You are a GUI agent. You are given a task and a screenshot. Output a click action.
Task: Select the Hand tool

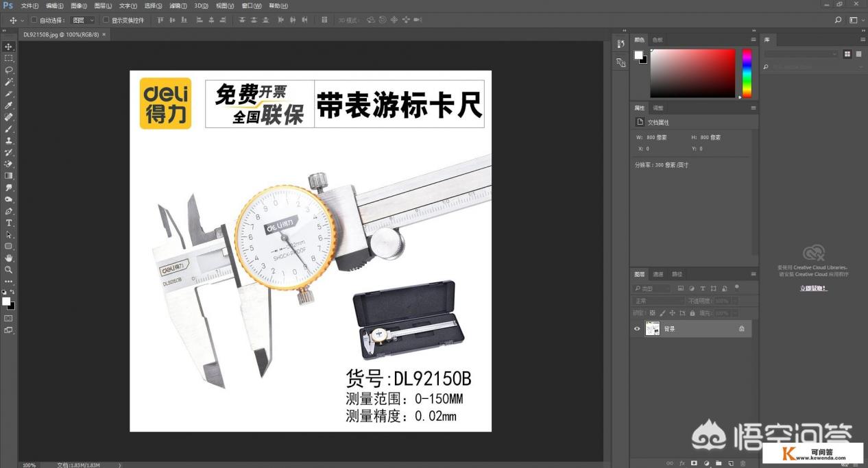pos(9,258)
